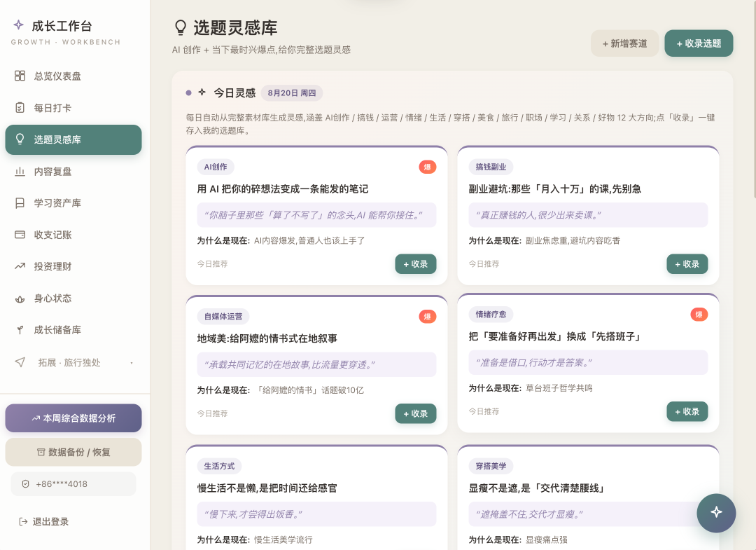This screenshot has width=756, height=550.
Task: Open the 投资理财 trend arrow icon
Action: (20, 266)
